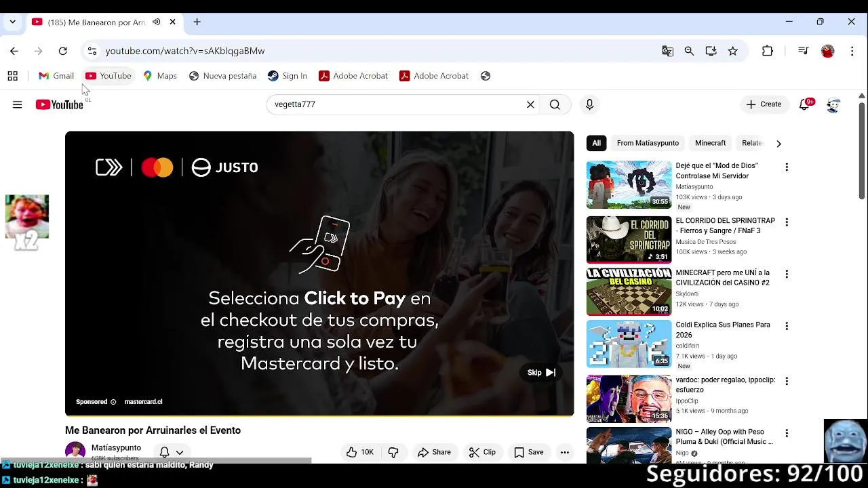Open options for Coldi Explica Sus Planes video
This screenshot has height=488, width=868.
tap(787, 326)
